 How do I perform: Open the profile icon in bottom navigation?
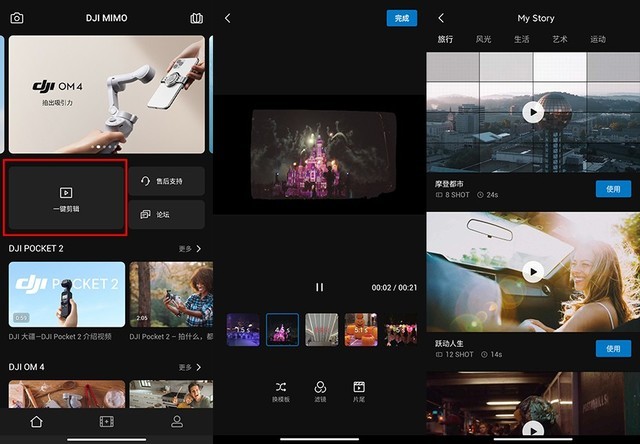pos(177,422)
